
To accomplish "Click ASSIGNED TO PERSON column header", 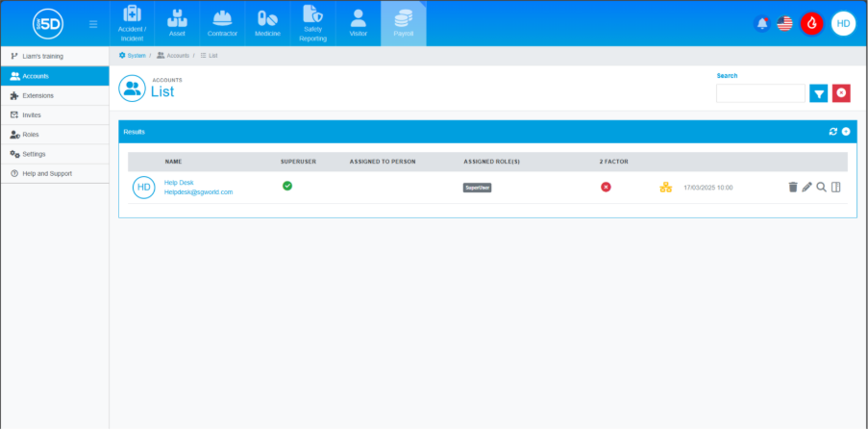I will point(383,162).
